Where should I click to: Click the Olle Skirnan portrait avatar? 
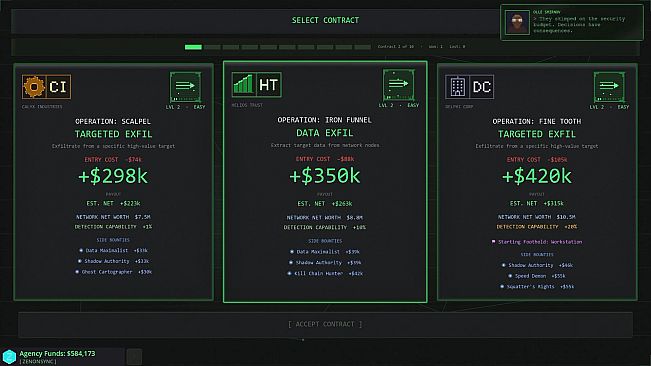(x=517, y=22)
